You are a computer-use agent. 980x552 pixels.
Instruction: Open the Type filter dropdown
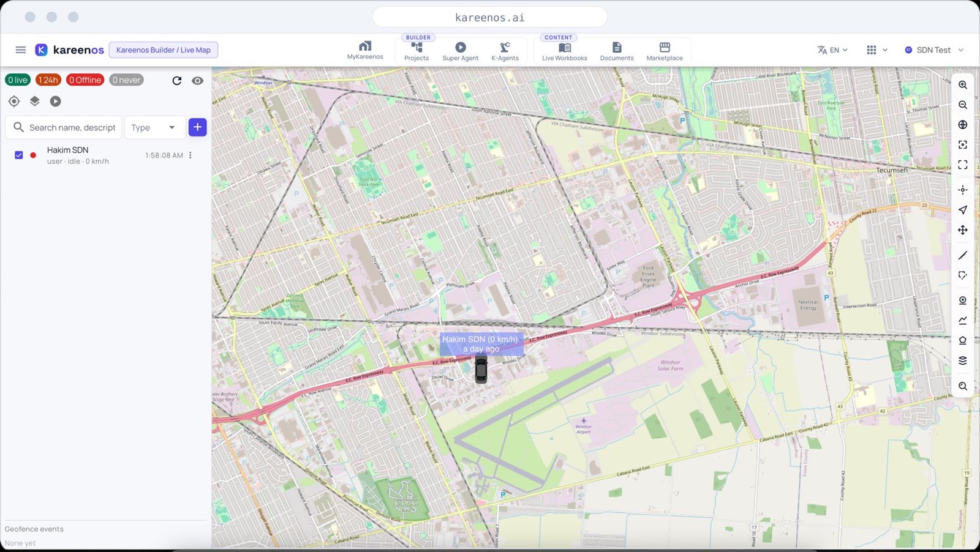pos(154,127)
